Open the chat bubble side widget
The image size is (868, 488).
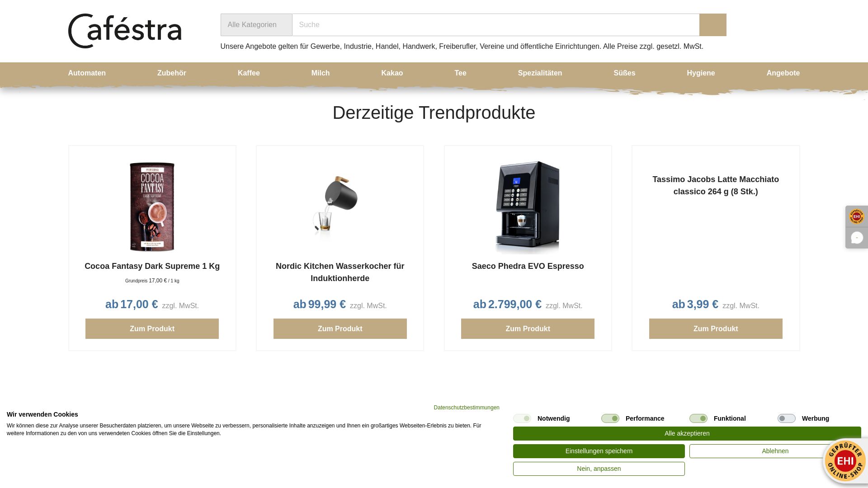click(x=856, y=238)
